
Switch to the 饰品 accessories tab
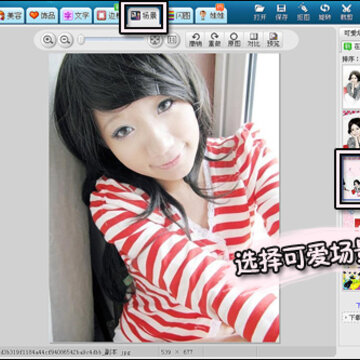click(x=42, y=15)
